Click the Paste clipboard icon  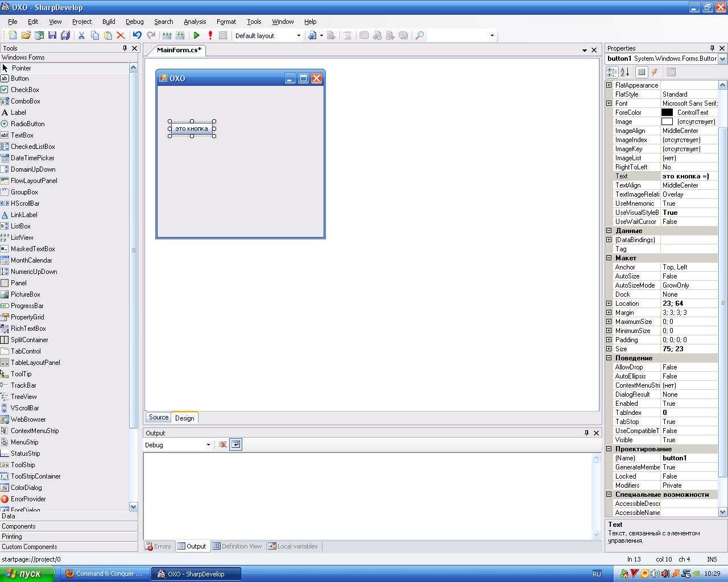[x=107, y=35]
